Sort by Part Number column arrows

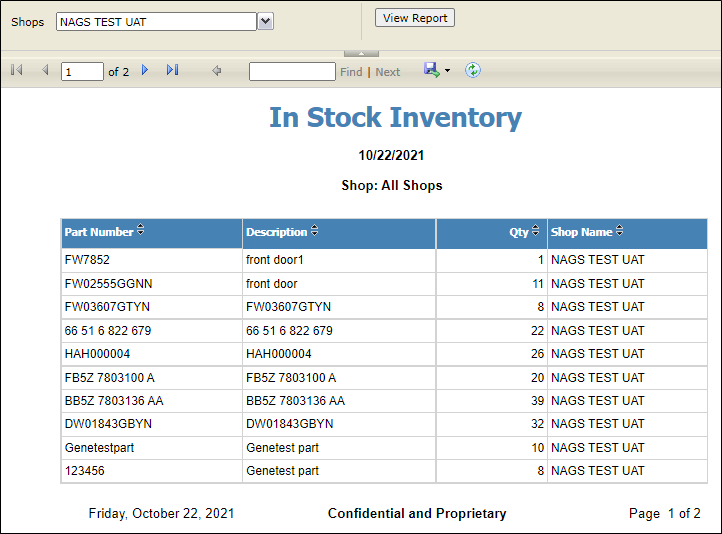[140, 230]
